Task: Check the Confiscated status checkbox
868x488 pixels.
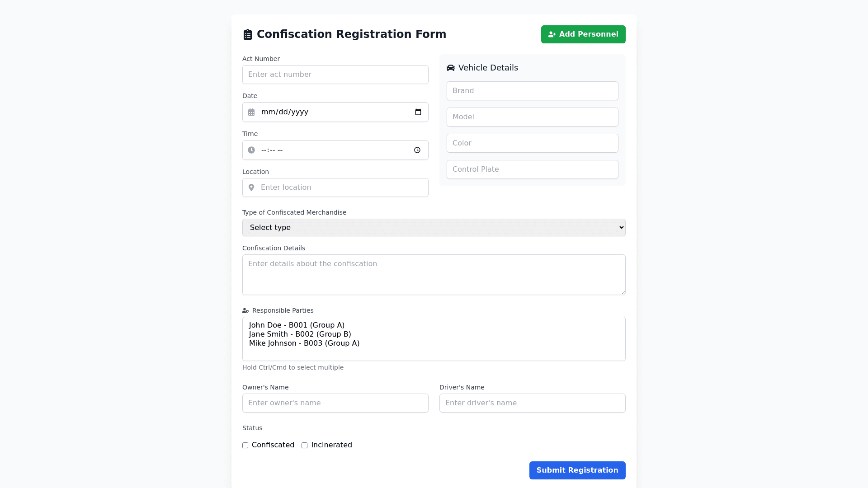Action: [x=245, y=446]
